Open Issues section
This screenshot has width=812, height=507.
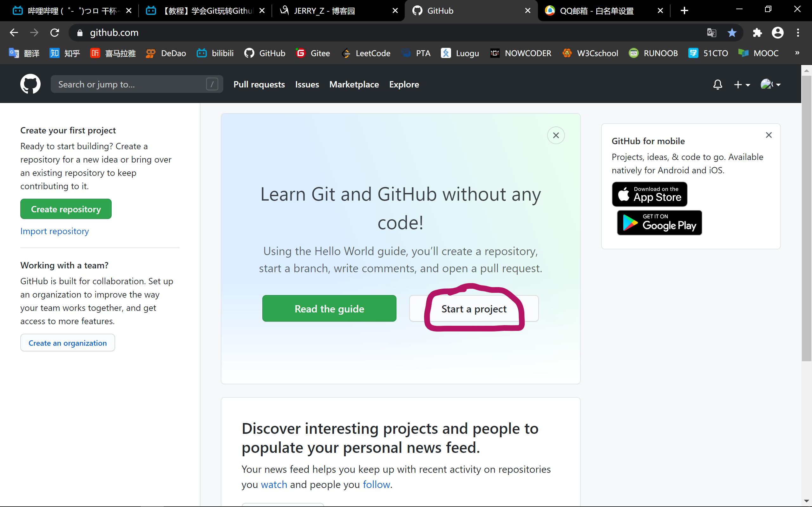point(307,84)
